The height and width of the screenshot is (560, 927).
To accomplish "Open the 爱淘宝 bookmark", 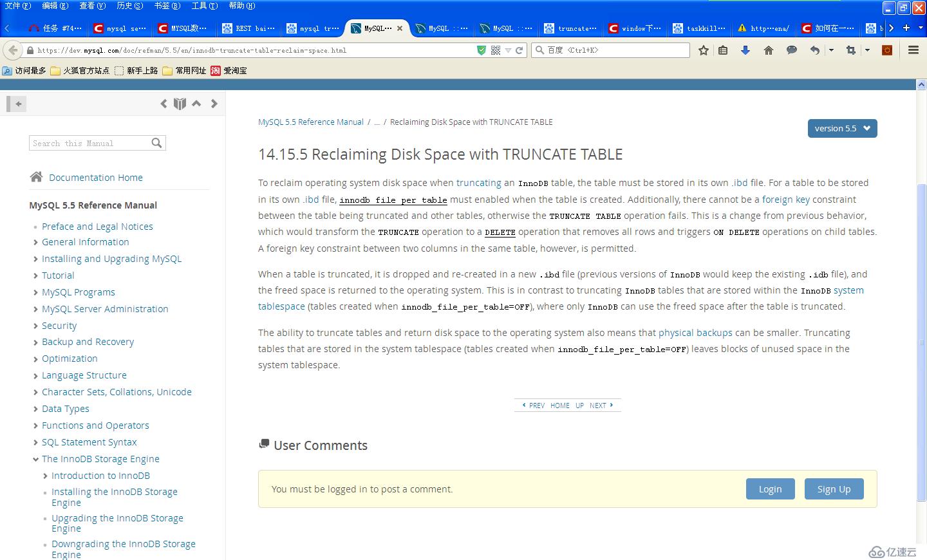I will click(229, 71).
